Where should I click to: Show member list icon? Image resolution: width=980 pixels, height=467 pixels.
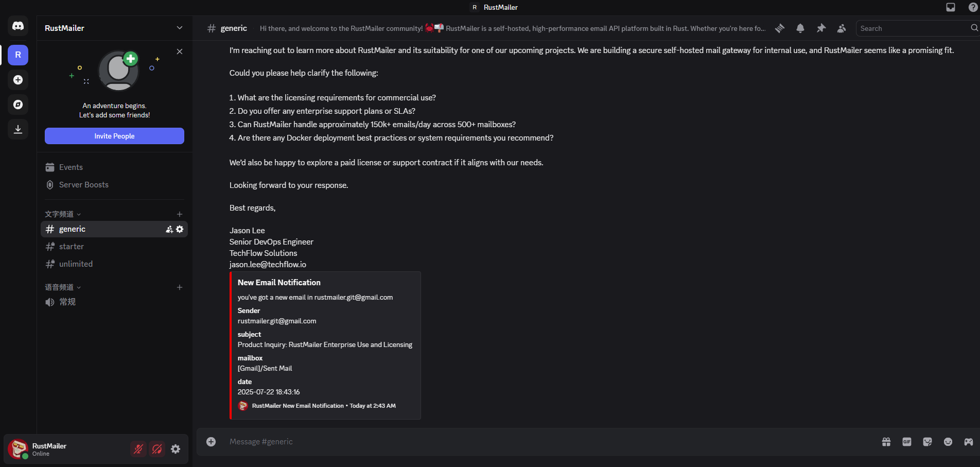click(x=842, y=28)
